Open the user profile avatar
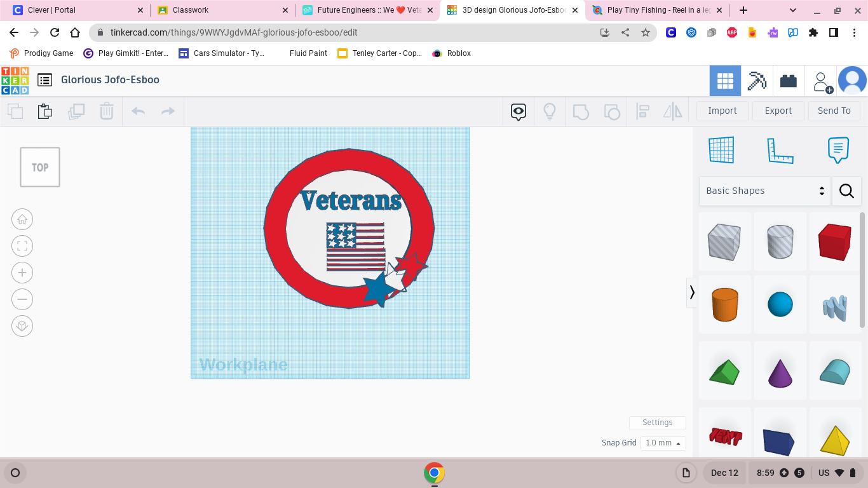Screen dimensions: 868x488 coord(852,81)
